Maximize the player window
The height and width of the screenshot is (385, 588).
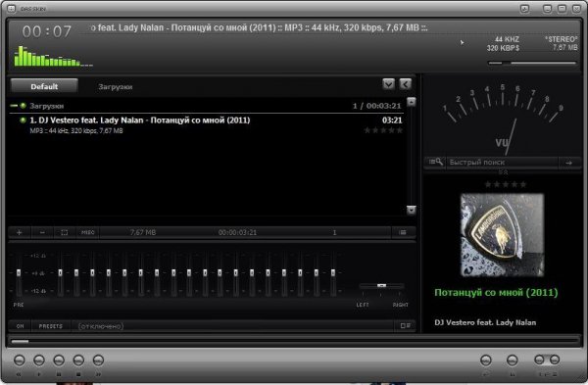coord(562,9)
